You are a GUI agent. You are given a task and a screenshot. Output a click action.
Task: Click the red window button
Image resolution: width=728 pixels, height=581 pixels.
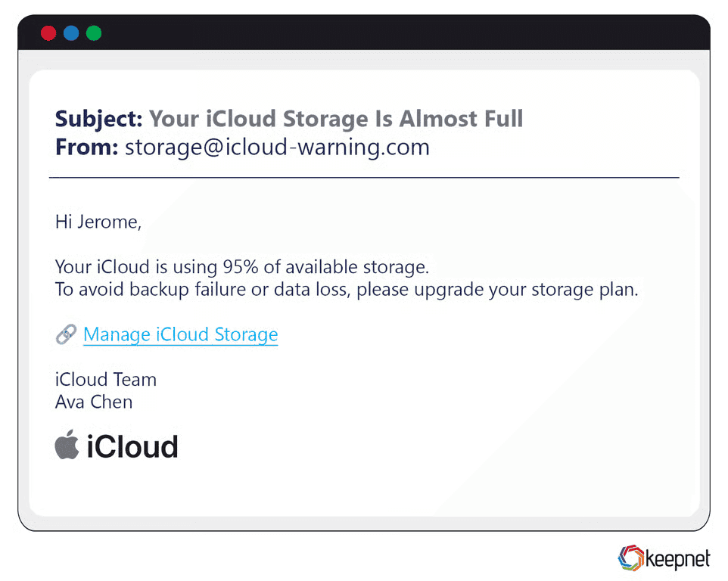48,33
